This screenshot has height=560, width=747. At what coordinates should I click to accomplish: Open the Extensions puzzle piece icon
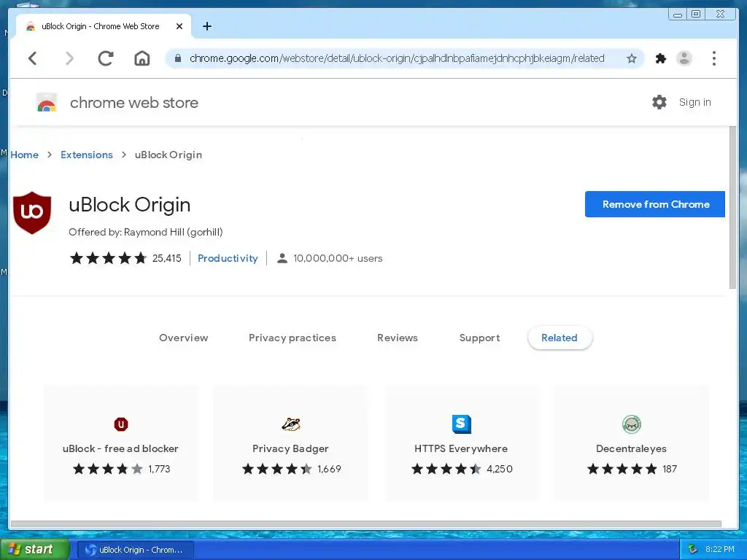pyautogui.click(x=660, y=58)
